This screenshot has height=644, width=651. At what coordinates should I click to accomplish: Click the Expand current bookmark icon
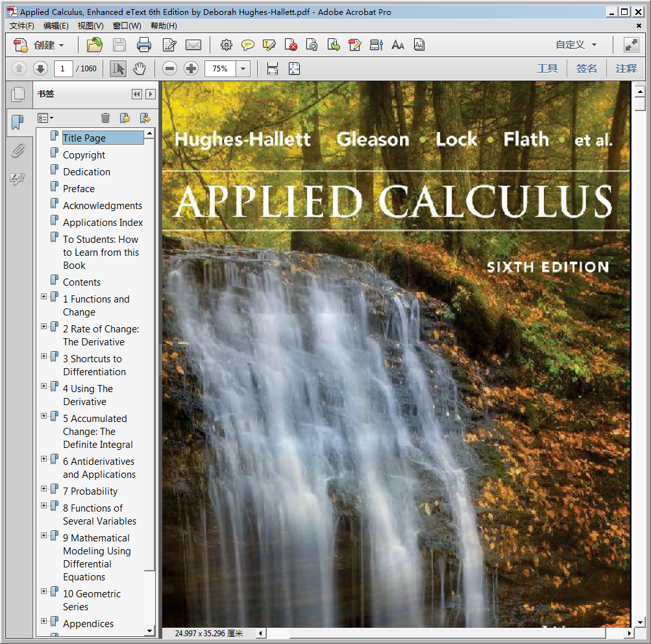(145, 118)
